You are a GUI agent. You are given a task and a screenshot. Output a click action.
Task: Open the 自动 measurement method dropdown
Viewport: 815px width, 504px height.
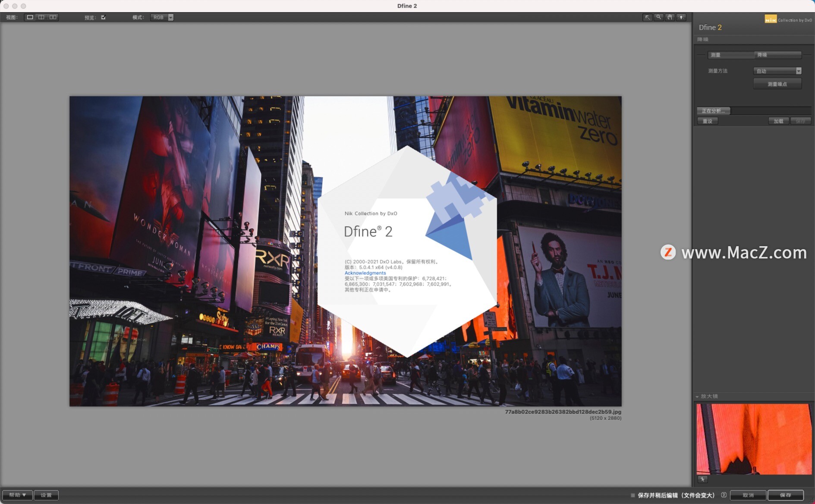click(777, 71)
